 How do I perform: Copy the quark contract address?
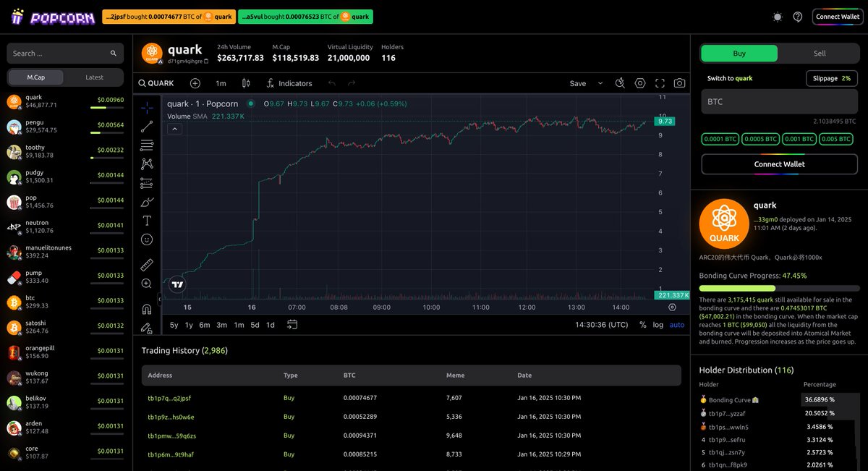[206, 61]
